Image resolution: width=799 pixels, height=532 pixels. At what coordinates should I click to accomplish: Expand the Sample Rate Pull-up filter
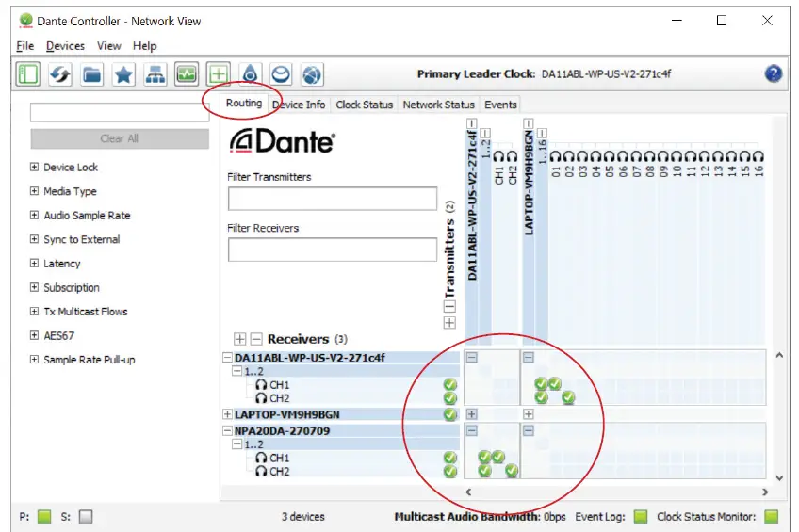click(x=34, y=360)
